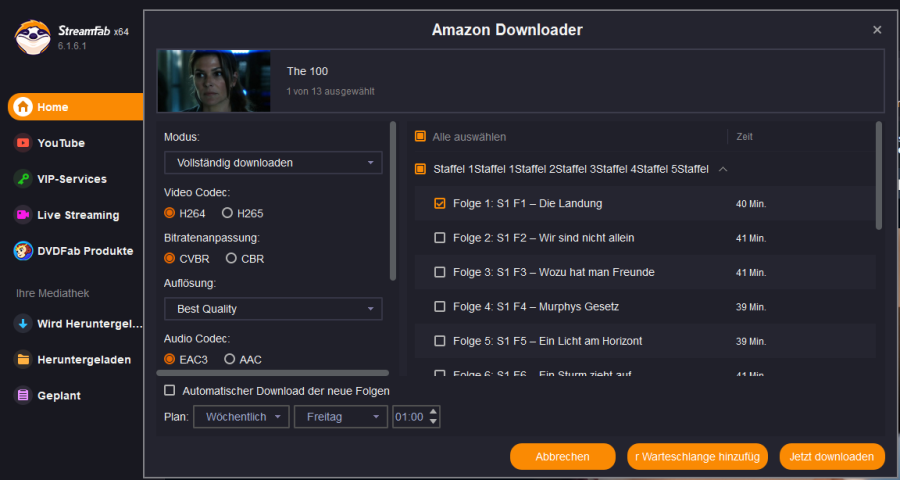Viewport: 900px width, 480px height.
Task: Click the 01:00 time field
Action: pos(410,417)
